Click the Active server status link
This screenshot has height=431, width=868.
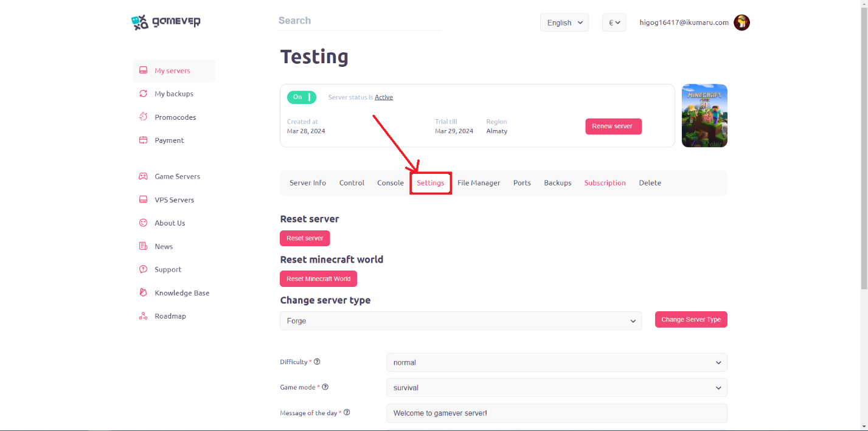click(x=384, y=97)
